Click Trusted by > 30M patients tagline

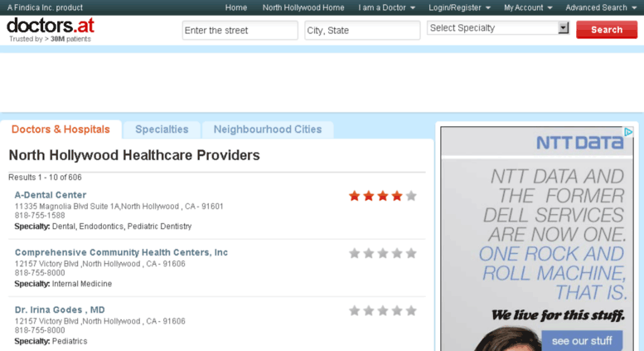[x=50, y=39]
